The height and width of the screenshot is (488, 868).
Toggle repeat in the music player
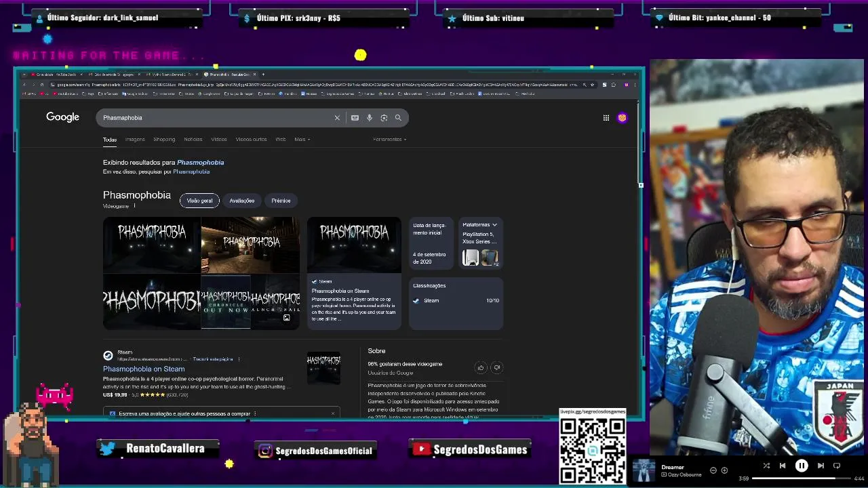837,466
